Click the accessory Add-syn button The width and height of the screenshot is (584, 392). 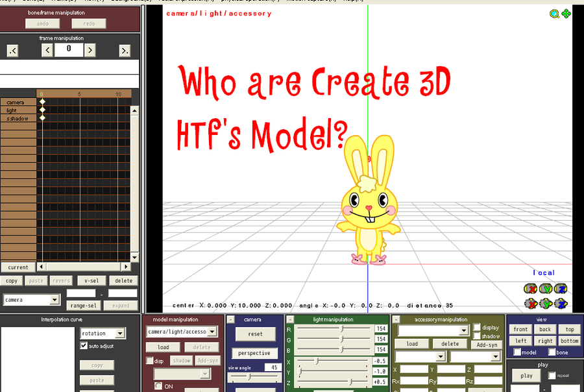487,345
